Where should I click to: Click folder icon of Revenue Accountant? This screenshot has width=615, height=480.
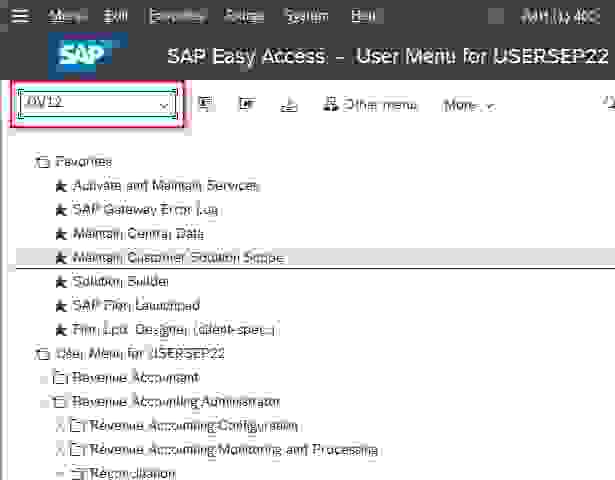tap(60, 378)
